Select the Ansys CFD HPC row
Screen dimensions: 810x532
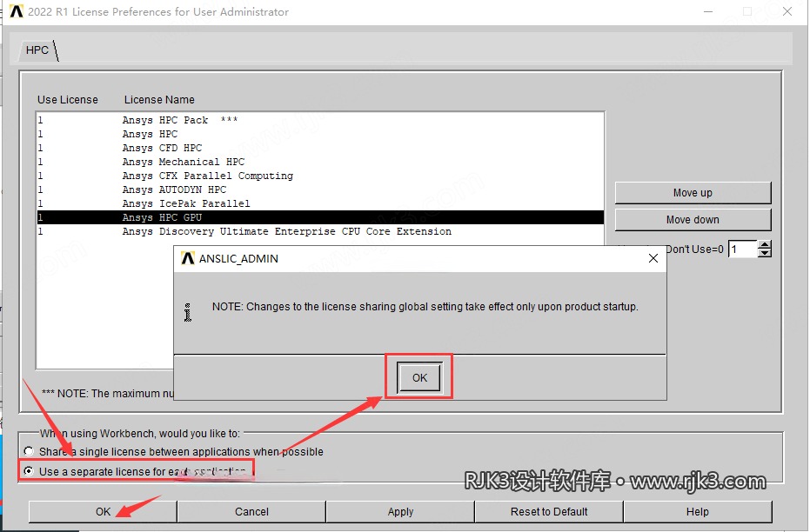tap(320, 148)
